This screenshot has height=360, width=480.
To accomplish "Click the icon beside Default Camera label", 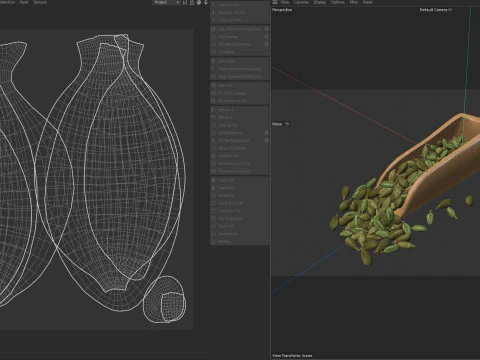I will [x=451, y=10].
